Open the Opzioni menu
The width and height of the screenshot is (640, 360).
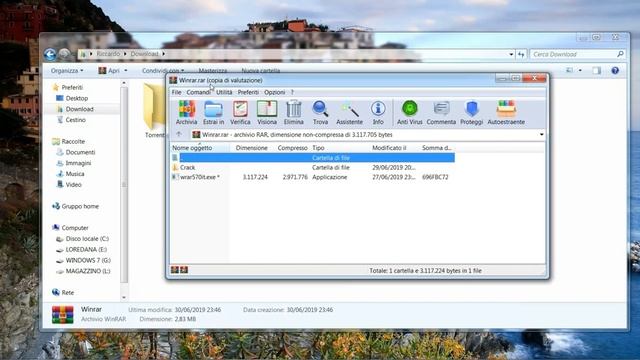[274, 92]
